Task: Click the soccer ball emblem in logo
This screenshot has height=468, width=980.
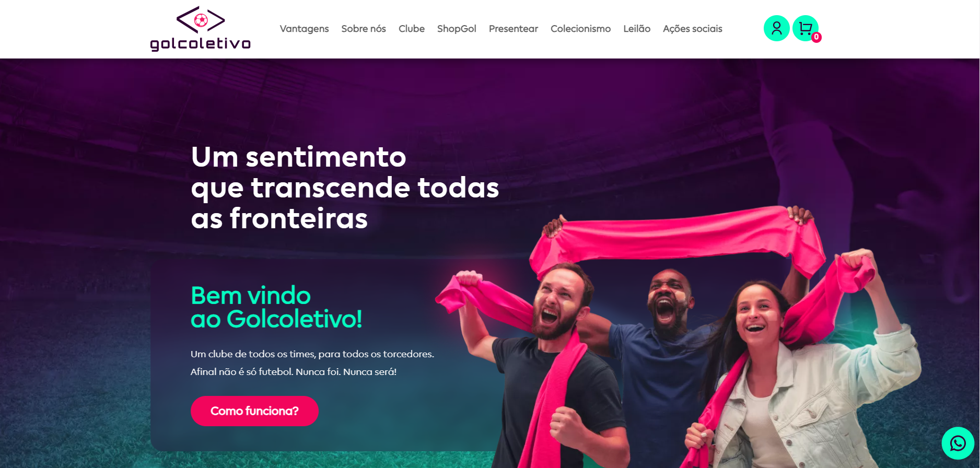Action: [201, 20]
